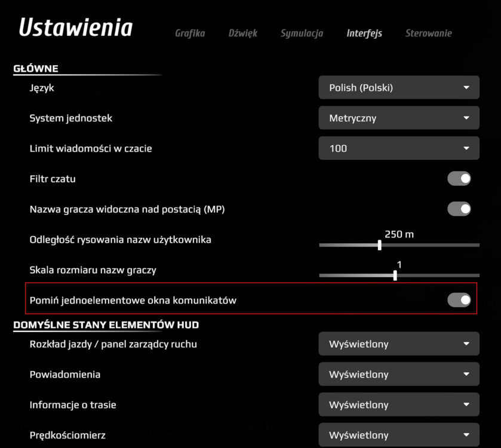Screen dimensions: 501x448
Task: Expand the Powiadomienia HUD state dropdown
Action: 398,375
